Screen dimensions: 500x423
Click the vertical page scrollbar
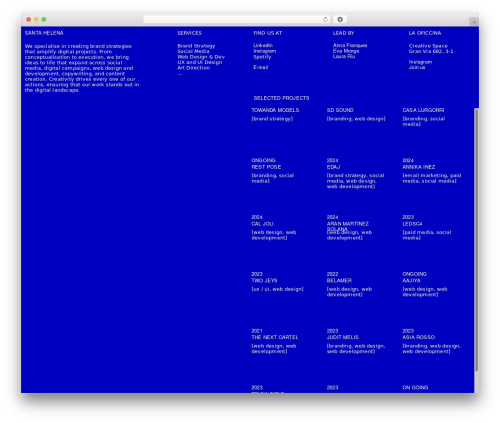coord(476,239)
